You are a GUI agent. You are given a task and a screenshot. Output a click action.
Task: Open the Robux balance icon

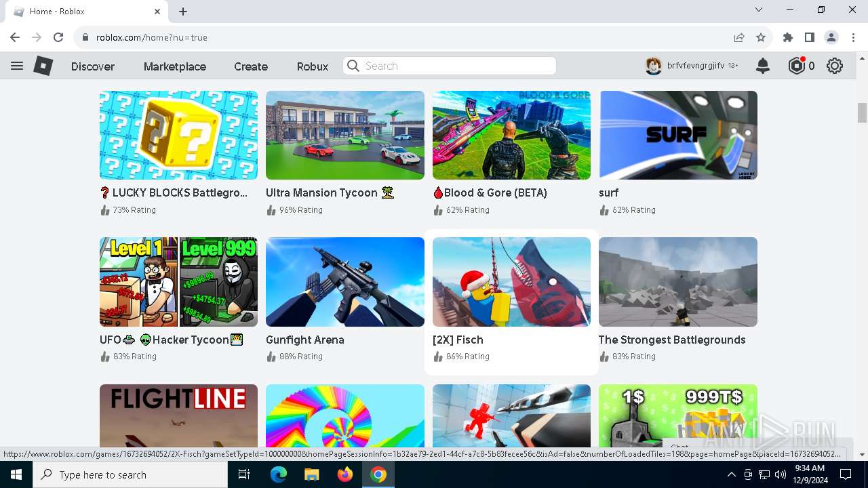[796, 66]
